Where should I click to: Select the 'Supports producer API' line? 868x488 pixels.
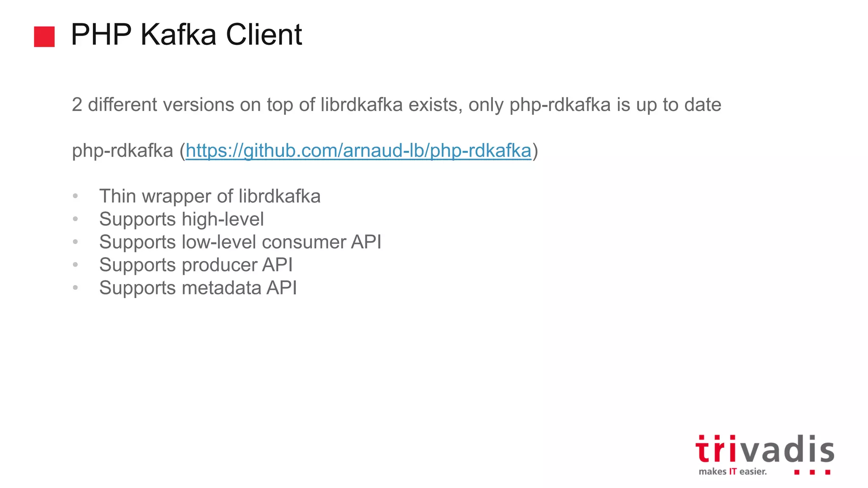[196, 265]
